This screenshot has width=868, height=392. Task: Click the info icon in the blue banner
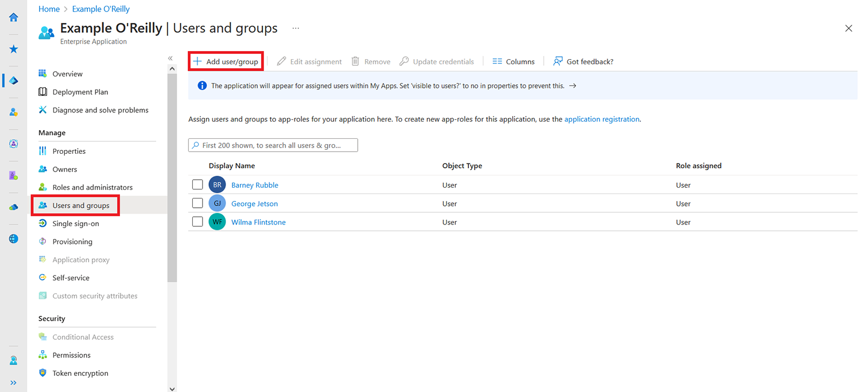click(202, 86)
